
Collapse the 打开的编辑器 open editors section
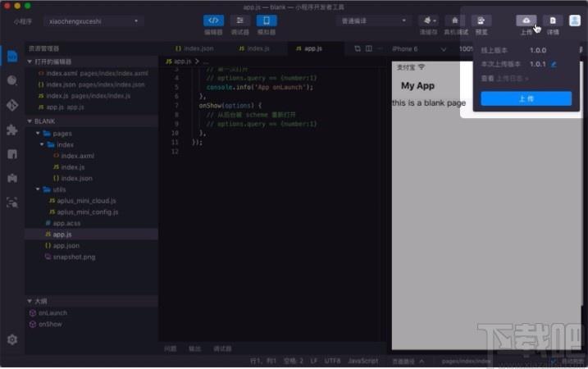pyautogui.click(x=30, y=61)
